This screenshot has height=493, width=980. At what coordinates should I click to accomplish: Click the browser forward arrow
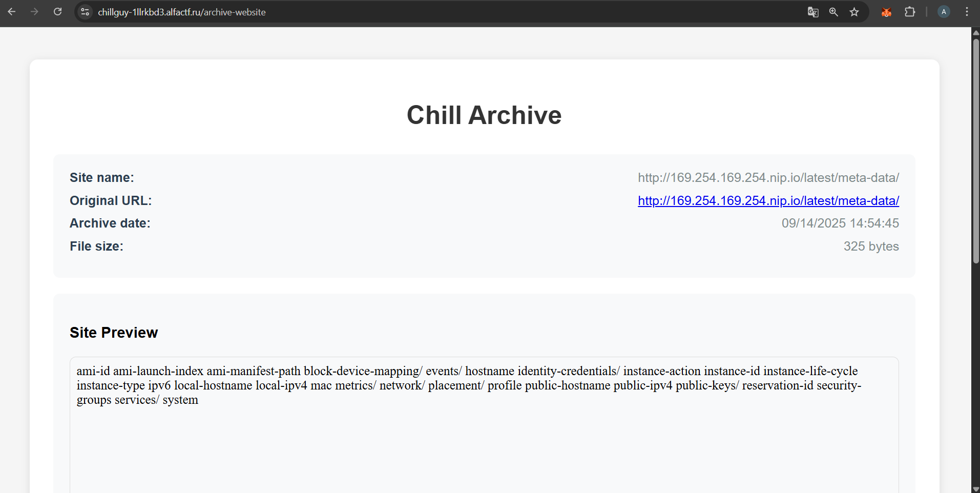coord(34,12)
